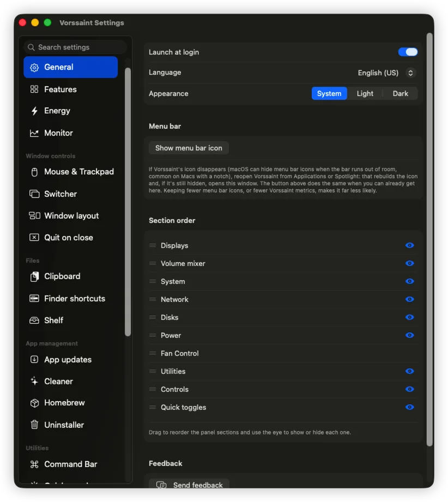The height and width of the screenshot is (502, 448).
Task: Click the Homebrew box icon
Action: coord(34,403)
